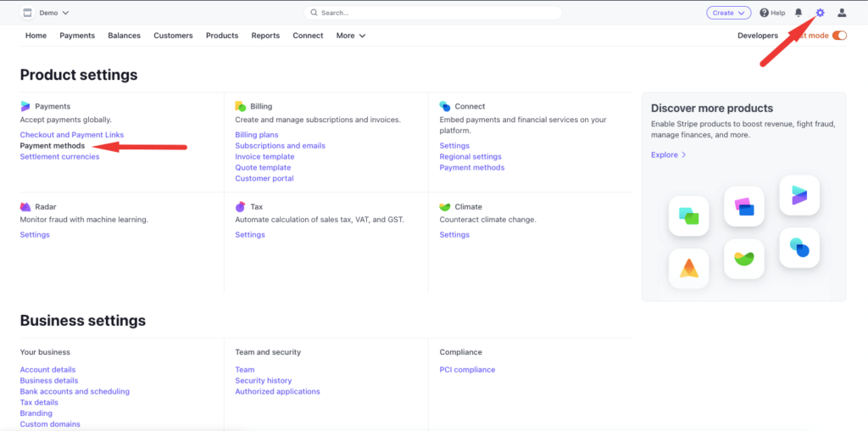The width and height of the screenshot is (868, 431).
Task: Click the notifications bell icon
Action: coord(798,12)
